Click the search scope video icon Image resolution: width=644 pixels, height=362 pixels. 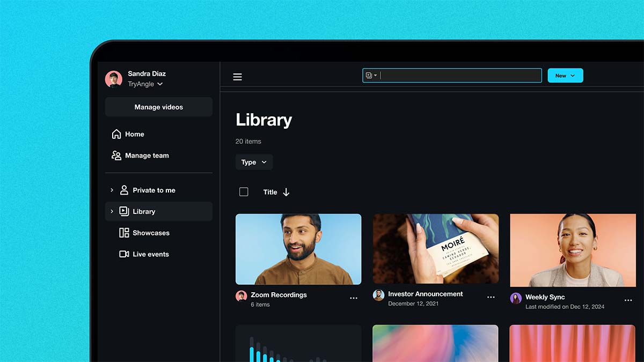(369, 76)
